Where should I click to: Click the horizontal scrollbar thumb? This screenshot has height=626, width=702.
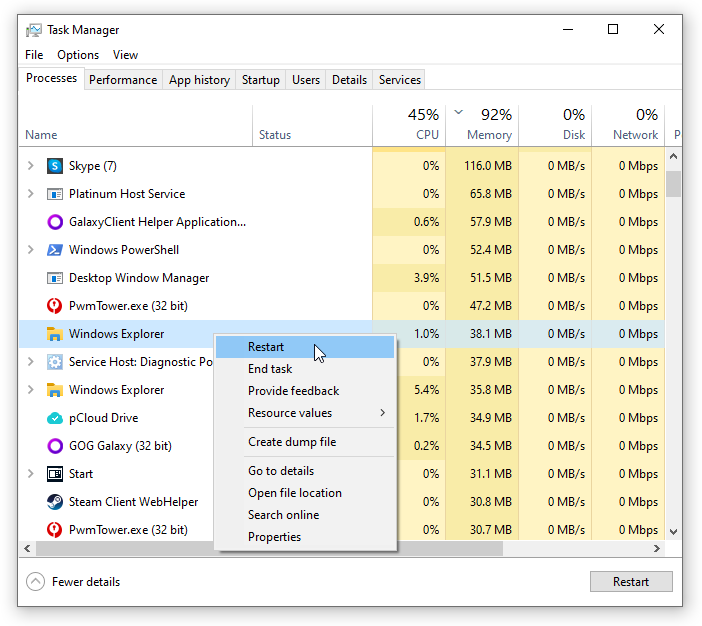270,549
